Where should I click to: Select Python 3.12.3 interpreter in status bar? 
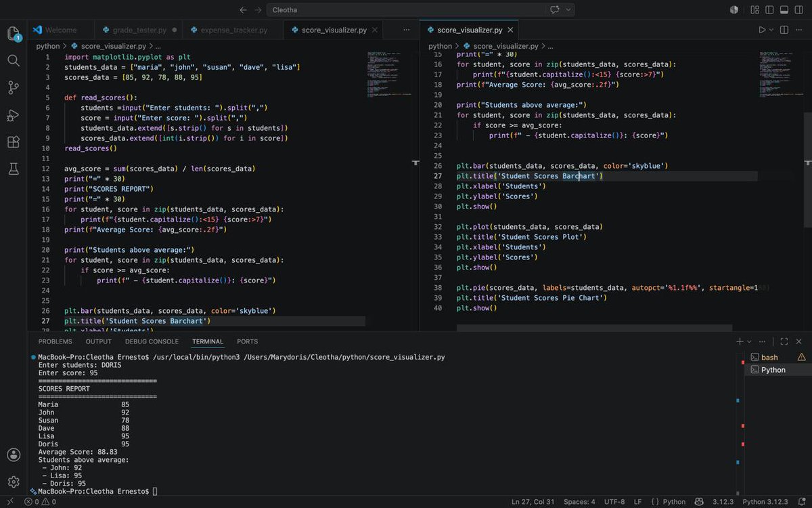[x=765, y=502]
